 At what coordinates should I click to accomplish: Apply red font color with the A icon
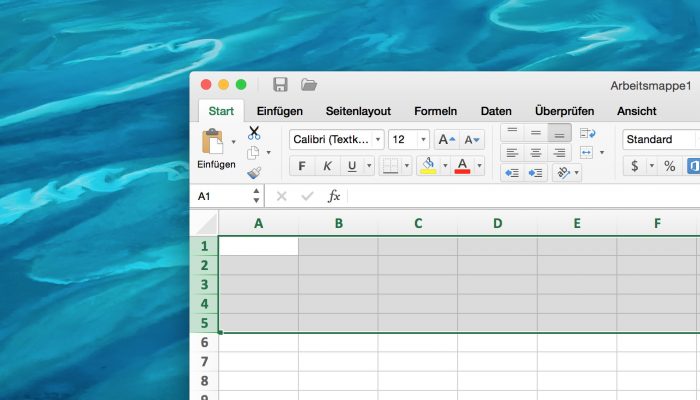point(462,166)
